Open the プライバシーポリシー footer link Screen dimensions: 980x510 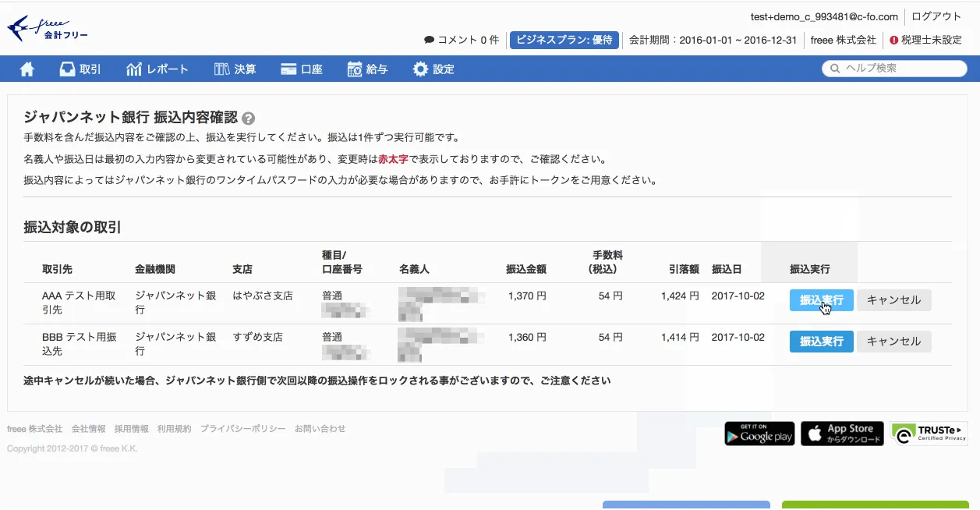[x=242, y=429]
